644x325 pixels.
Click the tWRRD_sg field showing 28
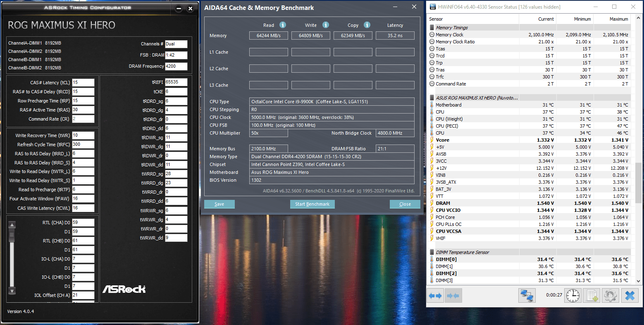(176, 174)
